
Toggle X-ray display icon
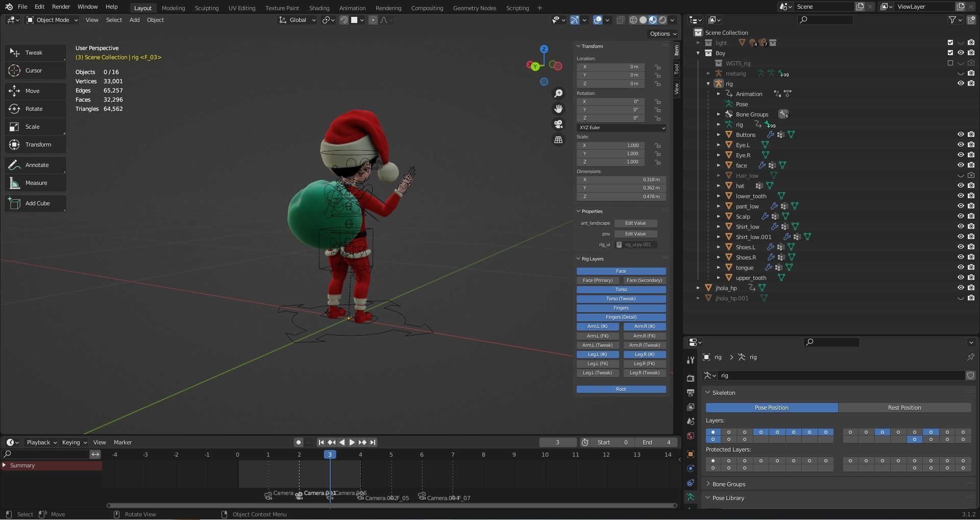coord(620,20)
